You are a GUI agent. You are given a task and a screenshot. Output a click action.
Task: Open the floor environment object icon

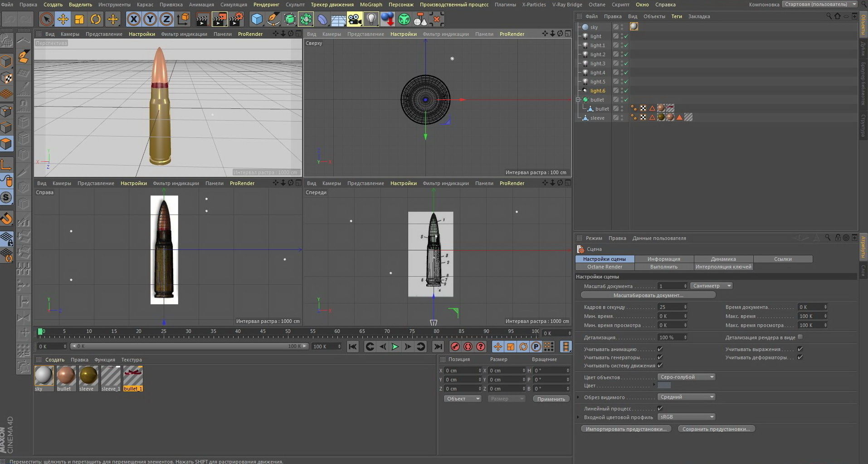pos(338,19)
